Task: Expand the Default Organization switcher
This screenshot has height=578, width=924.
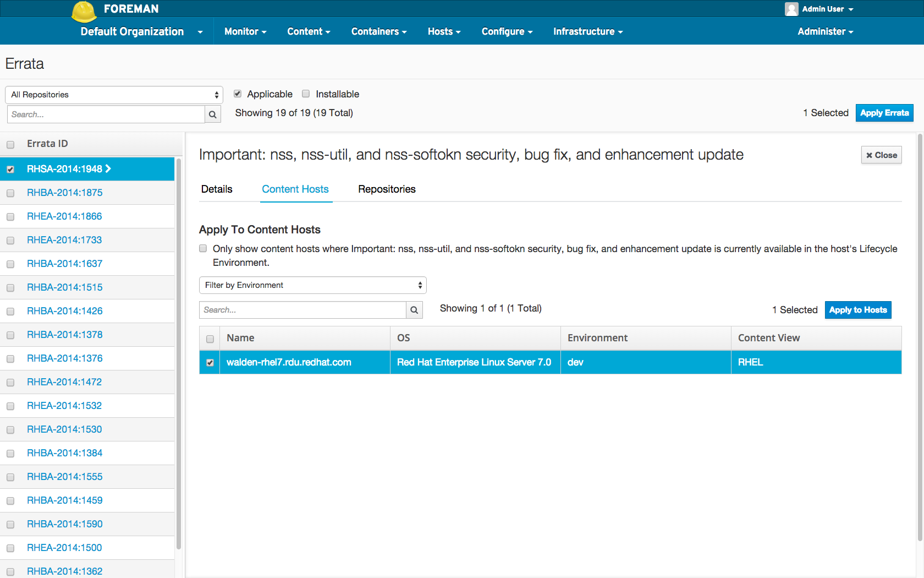Action: point(141,31)
